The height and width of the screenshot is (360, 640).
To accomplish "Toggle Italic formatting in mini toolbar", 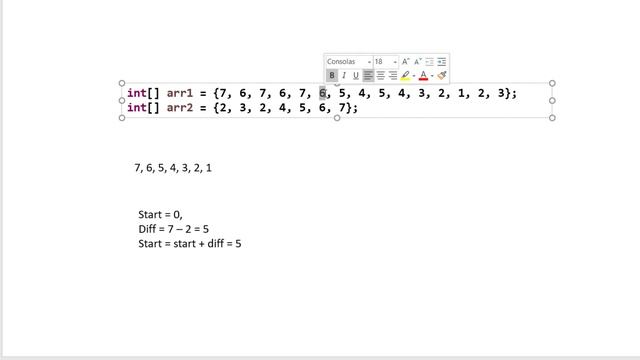I will pyautogui.click(x=344, y=76).
